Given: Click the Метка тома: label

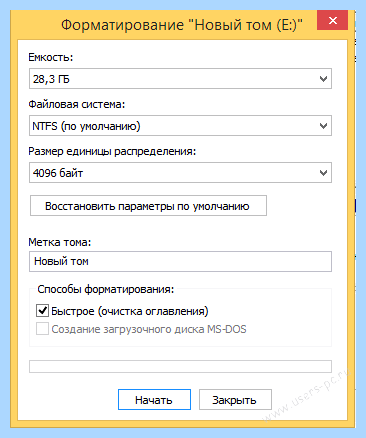Looking at the screenshot, I should 60,242.
